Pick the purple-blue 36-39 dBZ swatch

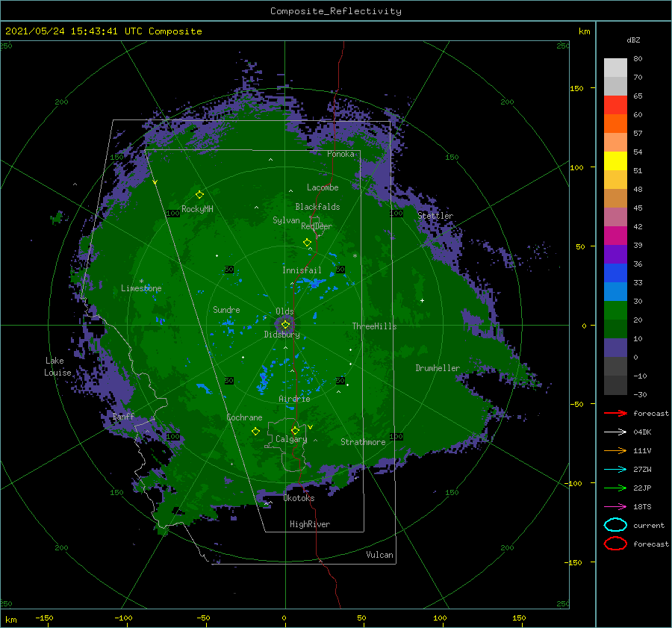click(615, 255)
